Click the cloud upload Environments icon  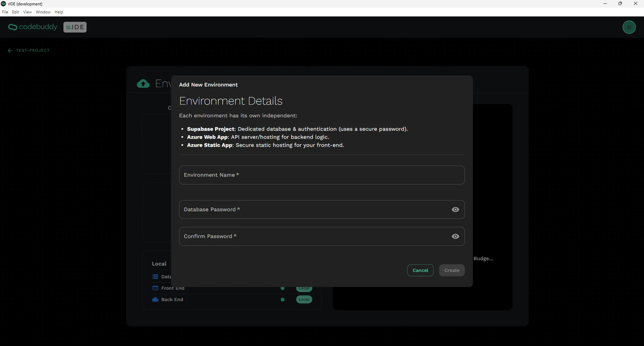click(x=143, y=83)
